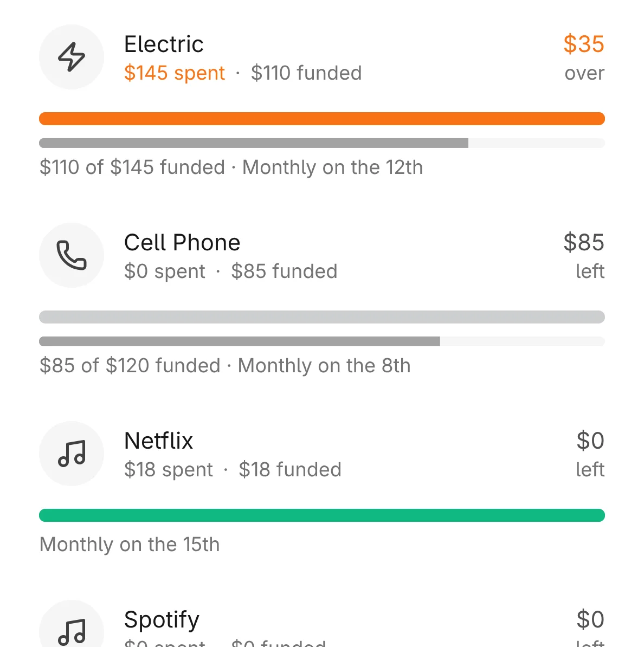This screenshot has height=647, width=644.
Task: Click the Cell Phone spending progress bar
Action: (322, 317)
